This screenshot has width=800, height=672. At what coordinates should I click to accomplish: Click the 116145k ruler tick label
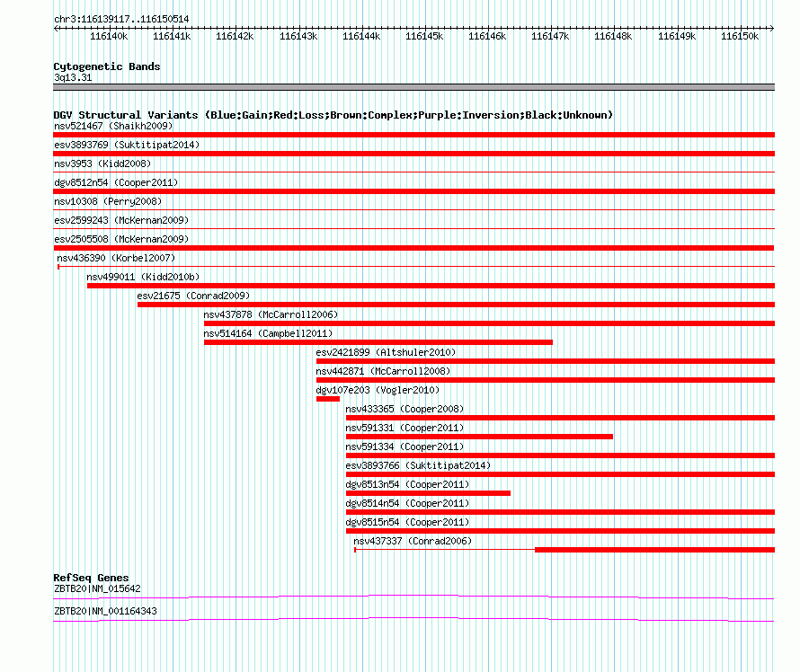tap(424, 36)
